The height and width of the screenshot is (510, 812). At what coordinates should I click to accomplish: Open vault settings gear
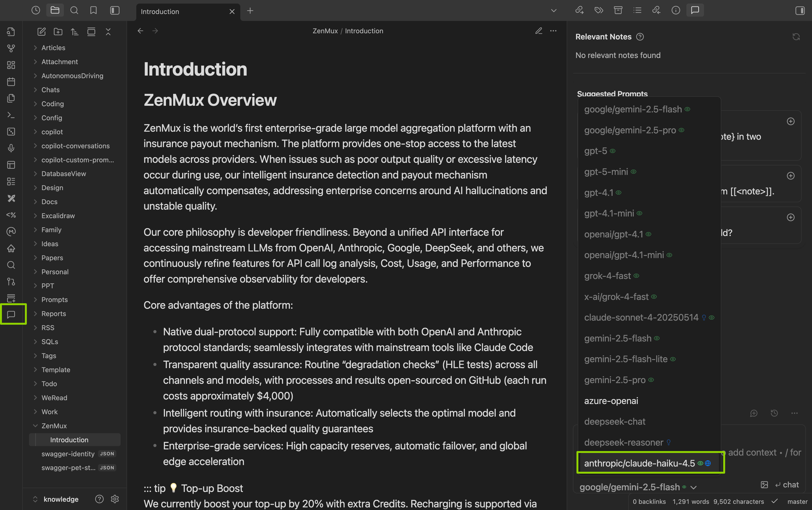tap(115, 499)
